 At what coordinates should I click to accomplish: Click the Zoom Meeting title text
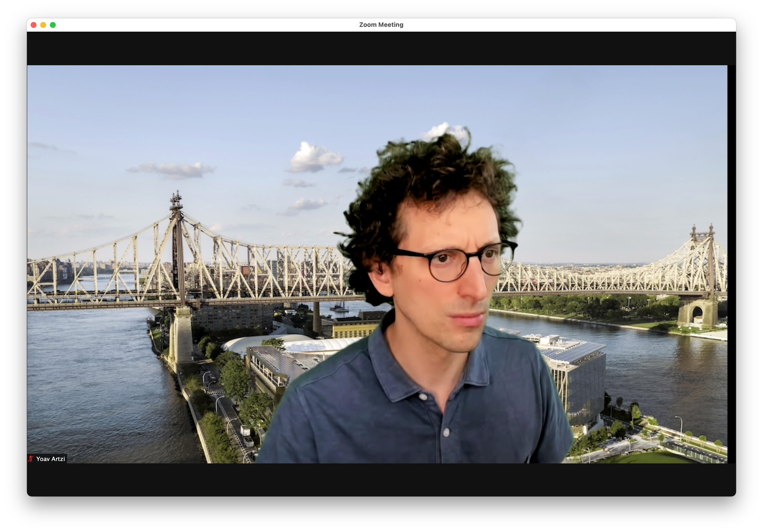tap(381, 25)
